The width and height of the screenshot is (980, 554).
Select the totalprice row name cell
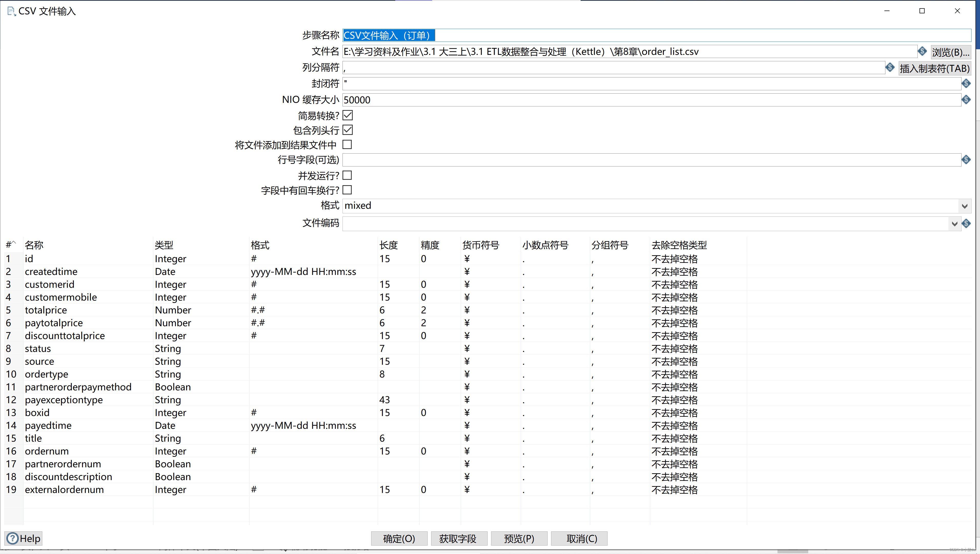click(x=46, y=310)
